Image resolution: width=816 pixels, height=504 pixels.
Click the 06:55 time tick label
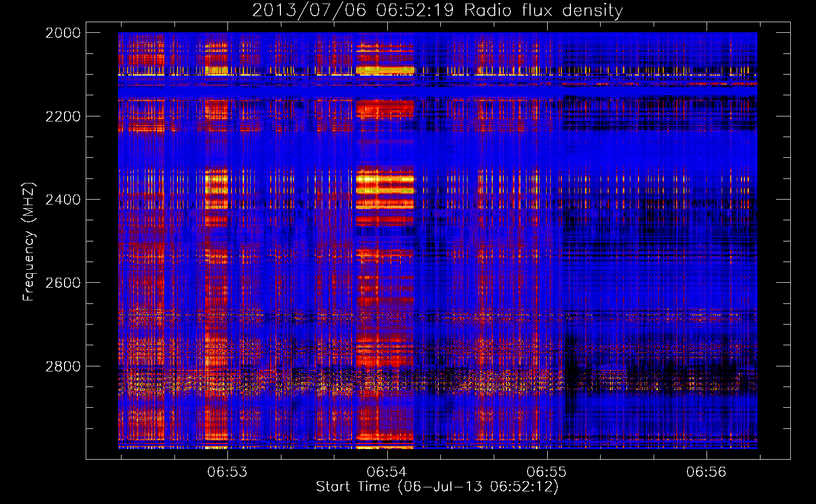point(547,472)
